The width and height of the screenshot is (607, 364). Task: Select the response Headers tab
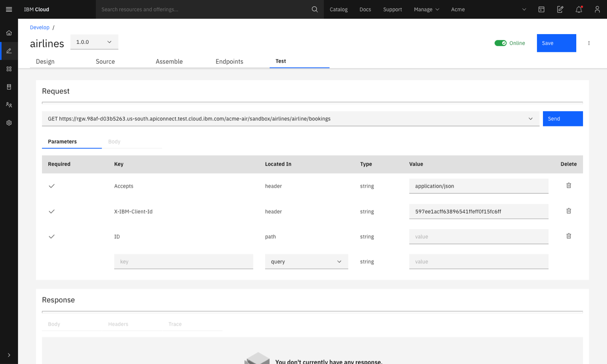tap(132, 324)
